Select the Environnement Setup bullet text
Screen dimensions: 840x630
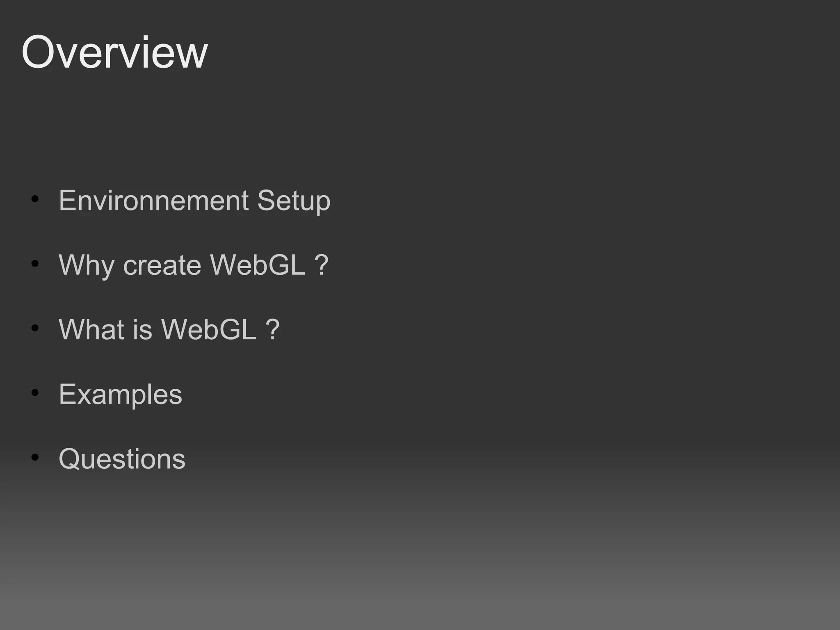[x=194, y=201]
